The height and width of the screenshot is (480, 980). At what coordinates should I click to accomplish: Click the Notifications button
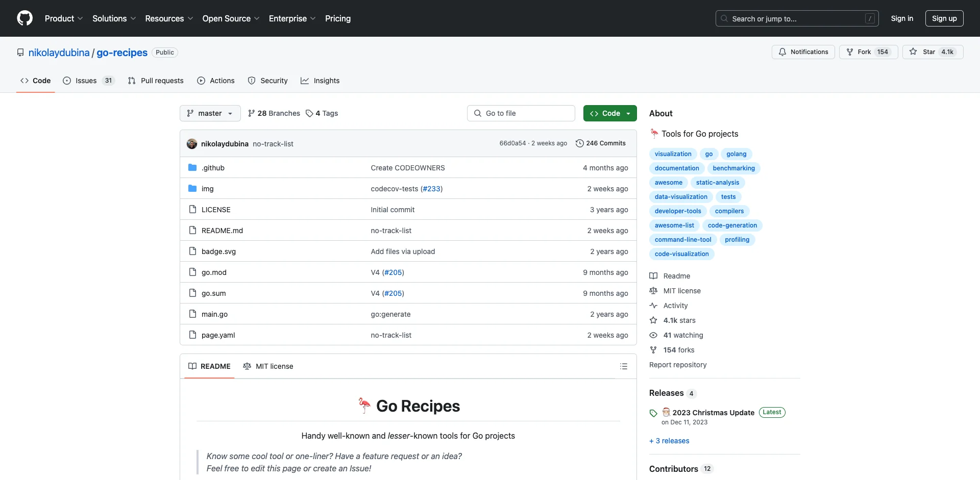click(803, 52)
